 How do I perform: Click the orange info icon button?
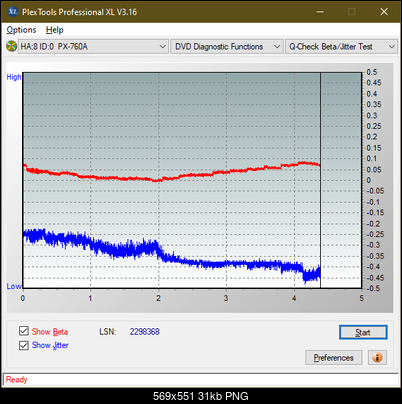point(377,358)
